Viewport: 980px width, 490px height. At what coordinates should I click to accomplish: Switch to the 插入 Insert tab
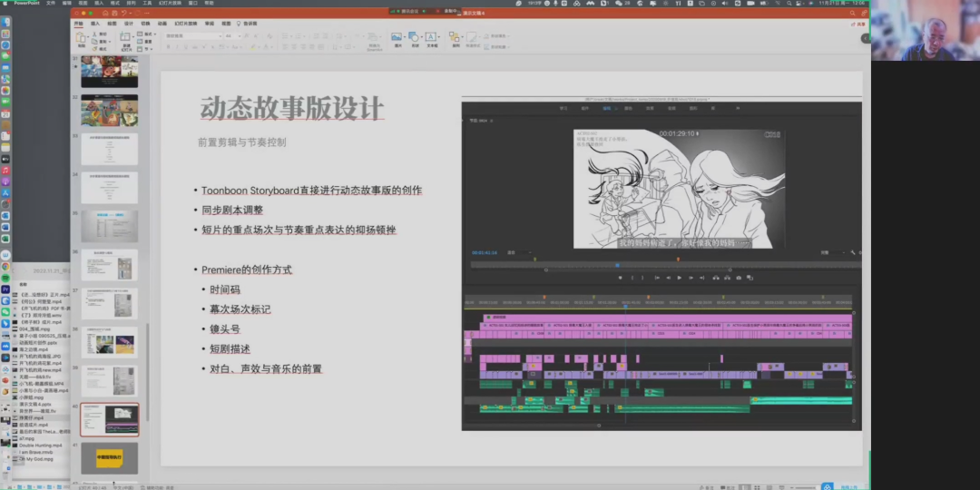95,24
